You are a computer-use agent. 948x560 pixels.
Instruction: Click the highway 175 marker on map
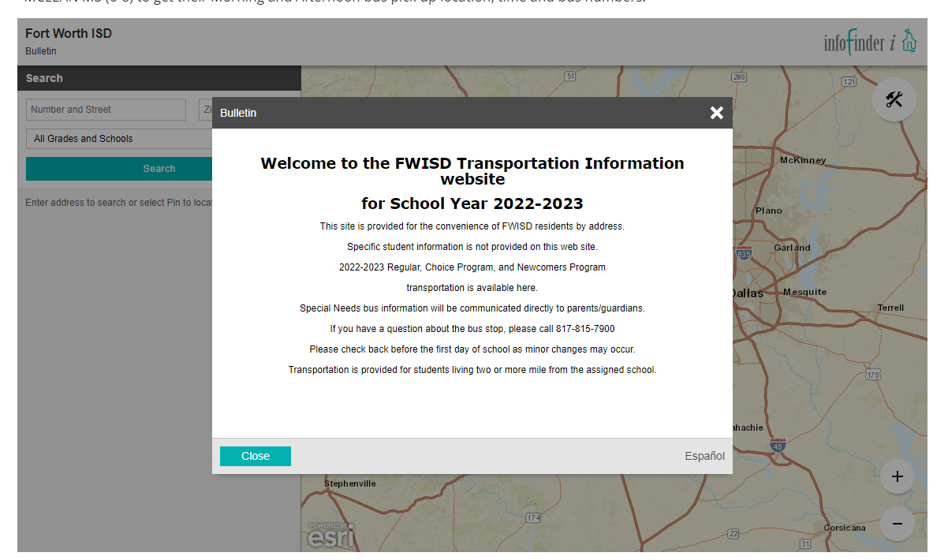[872, 375]
